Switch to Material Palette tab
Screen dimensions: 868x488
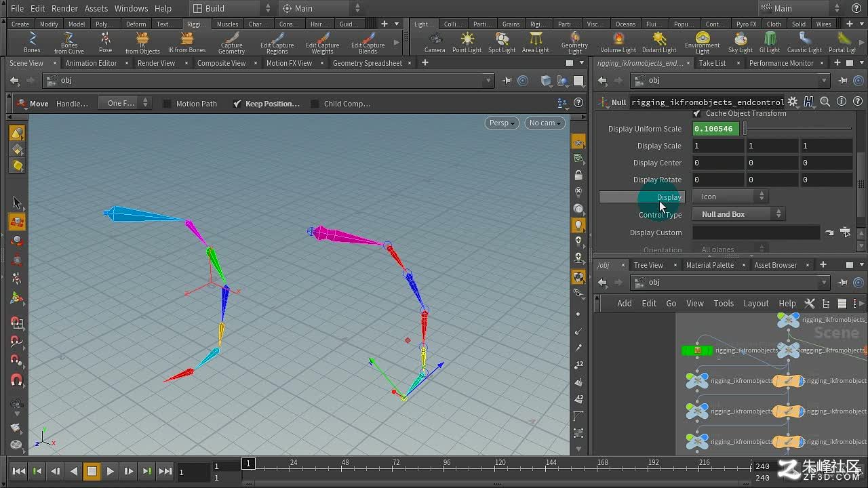710,265
